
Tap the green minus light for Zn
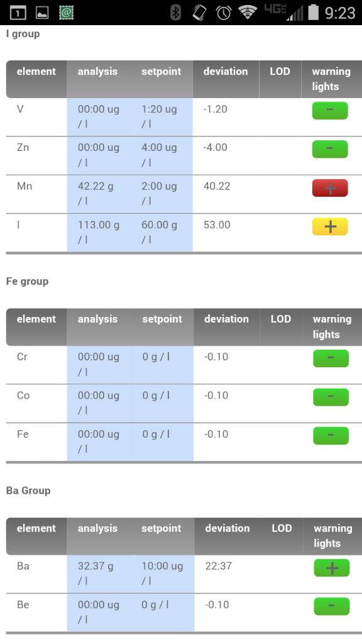click(330, 149)
